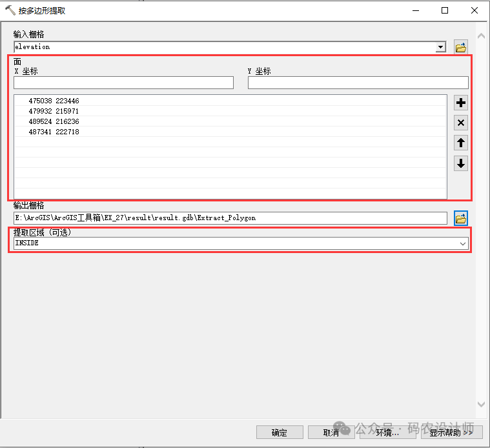This screenshot has height=448, width=490.
Task: Open the elevation input raster dropdown
Action: point(441,47)
